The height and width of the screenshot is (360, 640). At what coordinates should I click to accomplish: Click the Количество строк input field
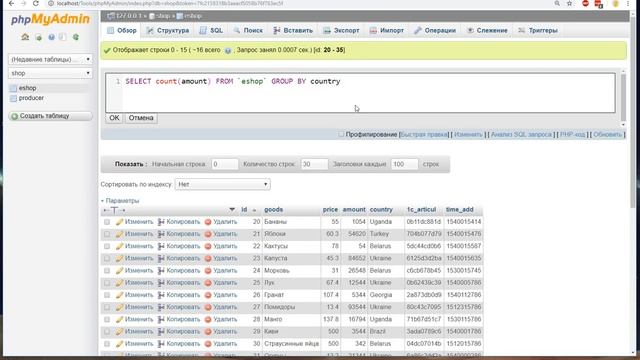tap(314, 164)
